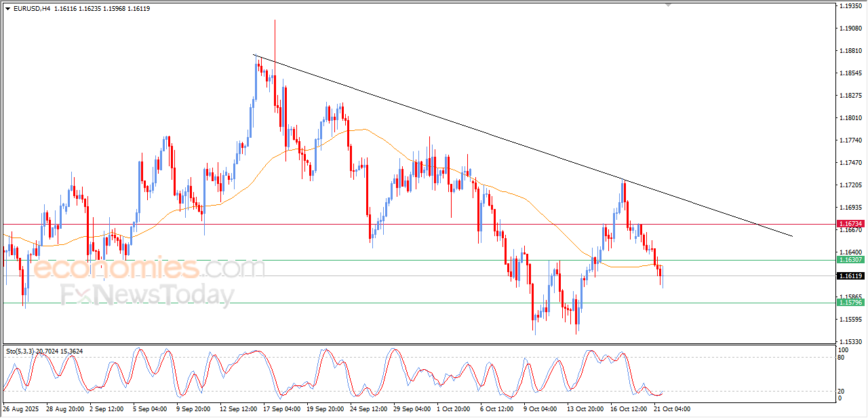Click the 19 Sep 20:00 time label
Screen dimensions: 868x418
pyautogui.click(x=325, y=410)
